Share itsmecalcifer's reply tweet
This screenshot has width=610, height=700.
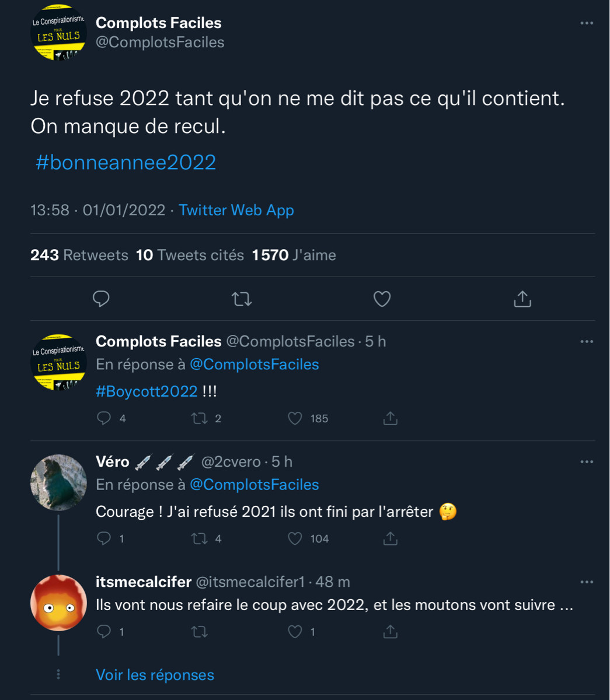click(x=390, y=632)
